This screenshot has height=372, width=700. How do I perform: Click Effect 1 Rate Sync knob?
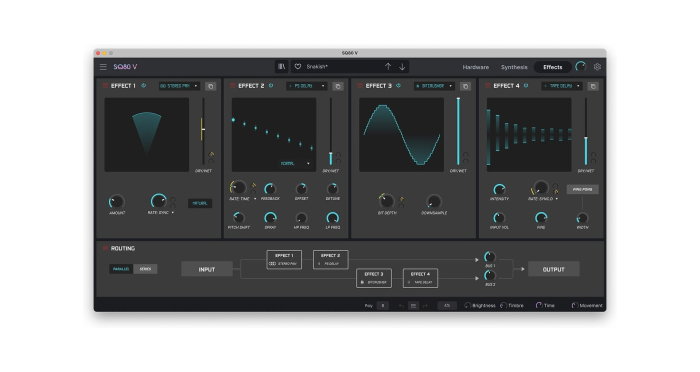click(x=158, y=201)
